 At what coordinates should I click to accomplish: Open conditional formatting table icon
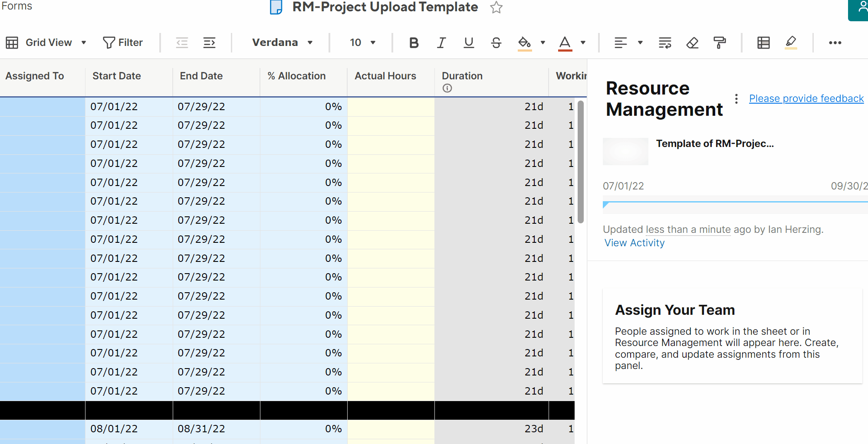(x=763, y=42)
